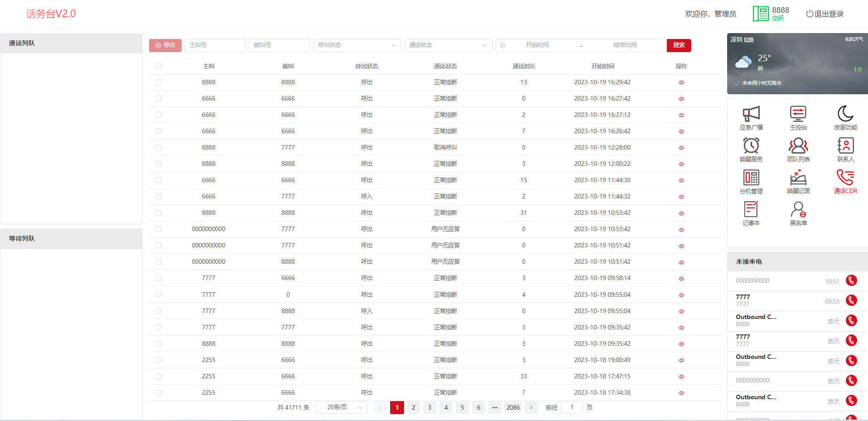This screenshot has width=868, height=421.
Task: Tick the select-all checkbox in table header
Action: click(159, 66)
